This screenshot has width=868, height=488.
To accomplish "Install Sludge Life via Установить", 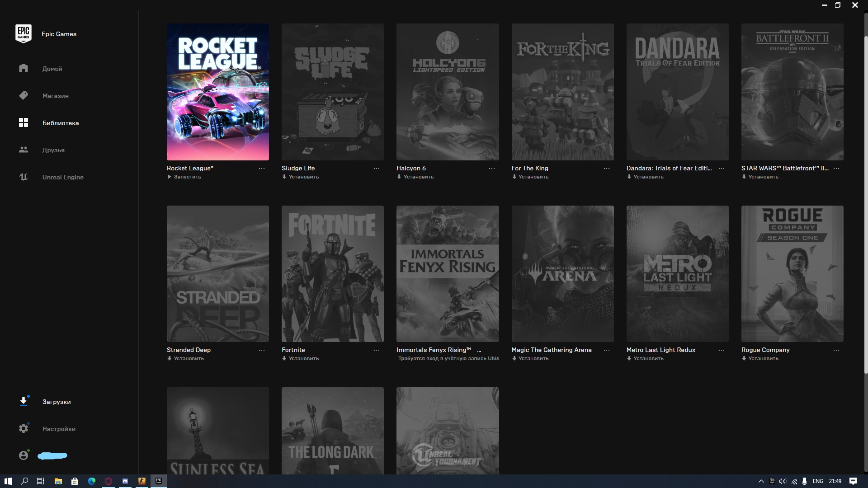I will tap(301, 177).
